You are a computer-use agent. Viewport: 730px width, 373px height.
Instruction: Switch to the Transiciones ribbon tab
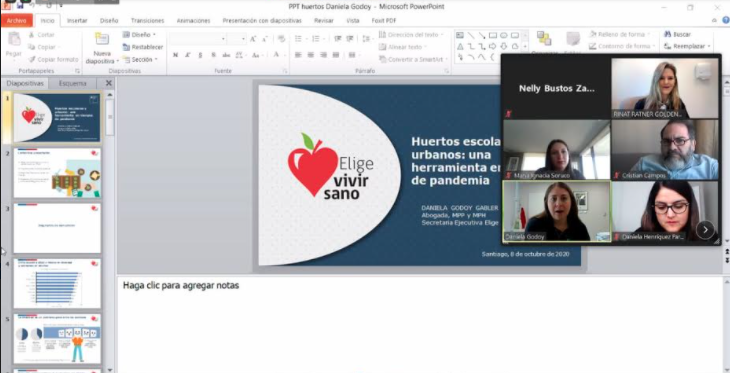click(147, 21)
